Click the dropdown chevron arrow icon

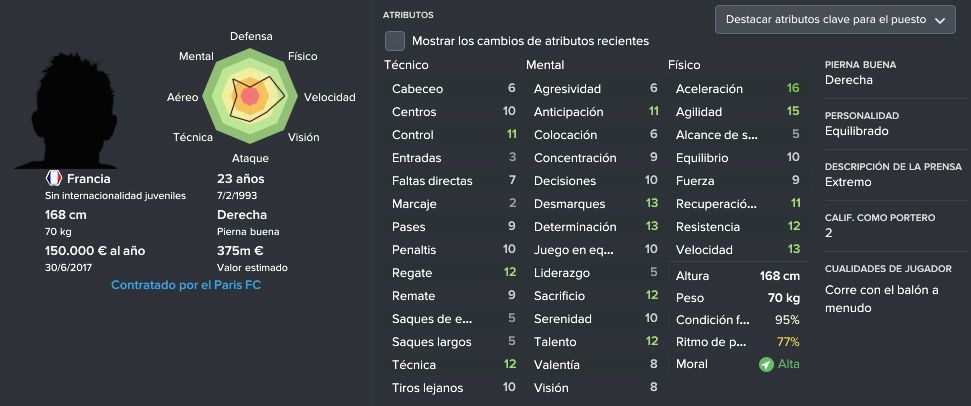940,20
